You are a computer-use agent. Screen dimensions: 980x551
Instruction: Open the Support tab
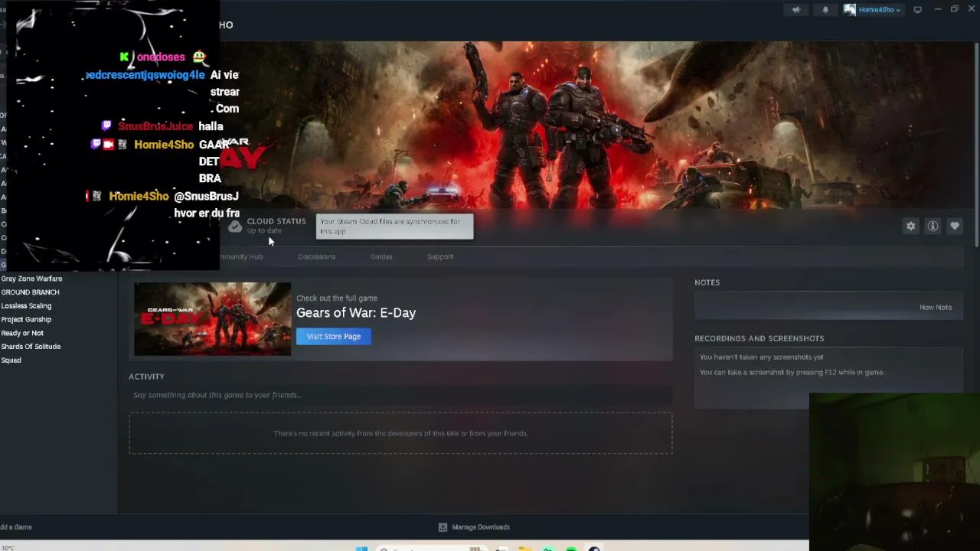(x=440, y=256)
